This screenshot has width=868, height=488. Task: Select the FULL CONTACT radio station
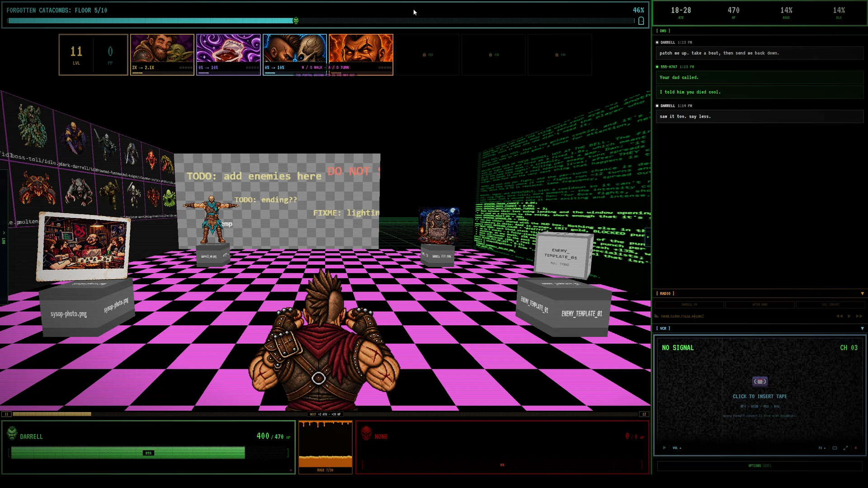pos(830,305)
